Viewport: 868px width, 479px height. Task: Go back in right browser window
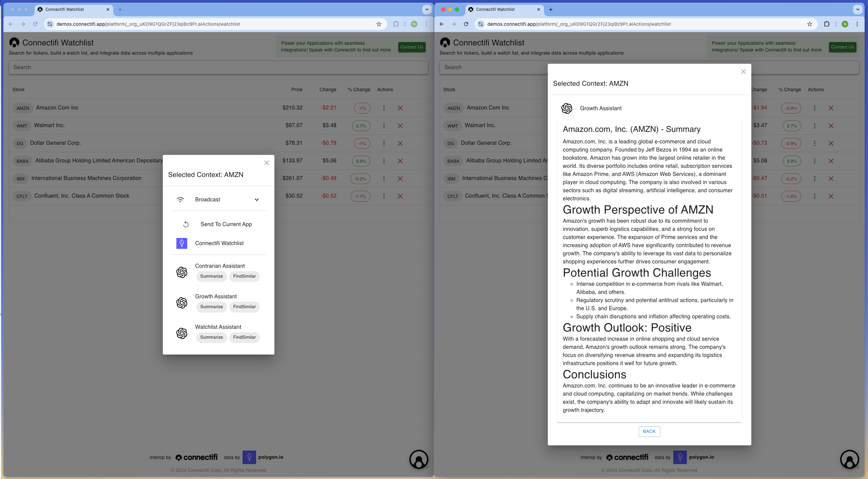tap(442, 24)
